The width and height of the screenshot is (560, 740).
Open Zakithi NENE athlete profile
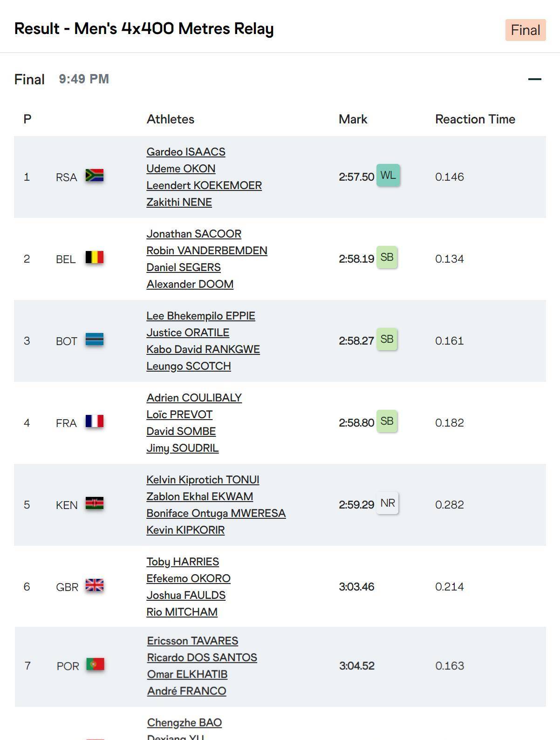click(179, 202)
